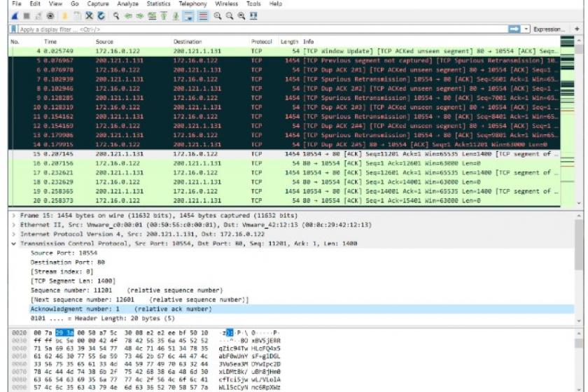588x392 pixels.
Task: Open the Analyze menu
Action: 128,3
